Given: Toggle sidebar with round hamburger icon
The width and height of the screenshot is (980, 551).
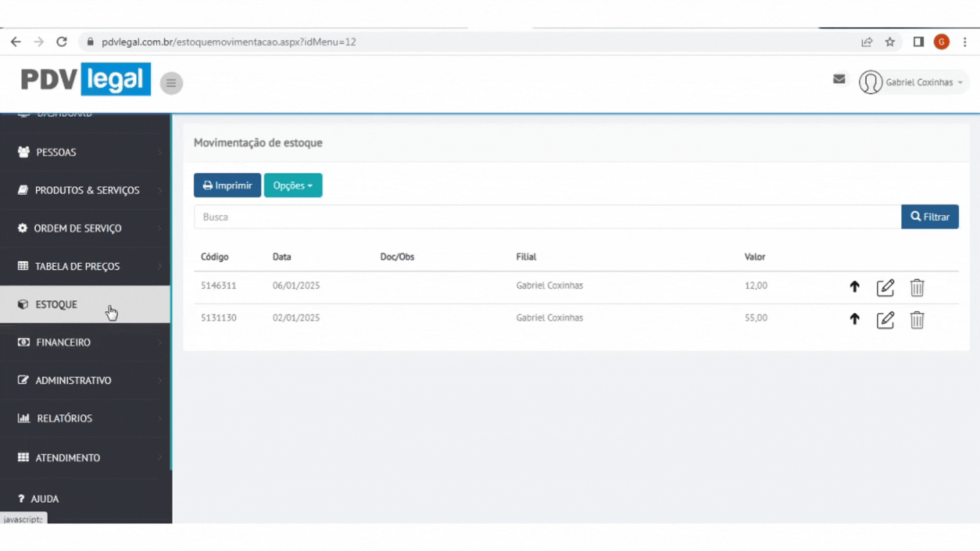Looking at the screenshot, I should (171, 83).
